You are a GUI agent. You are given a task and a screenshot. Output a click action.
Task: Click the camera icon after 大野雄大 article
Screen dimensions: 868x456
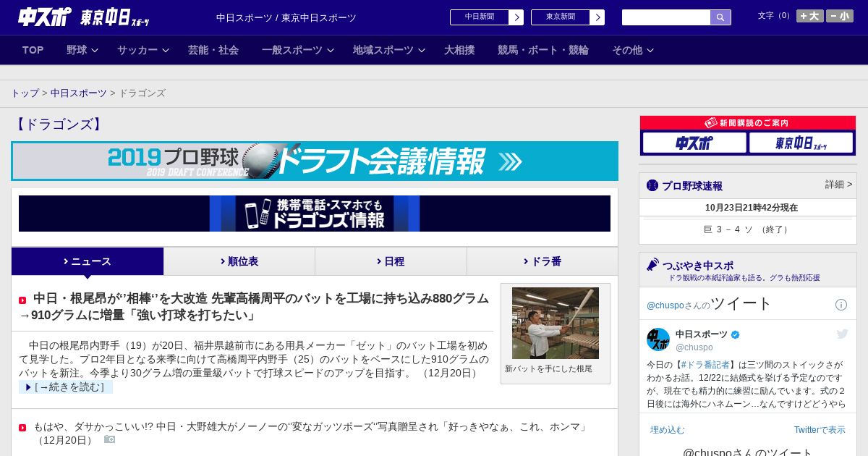(109, 439)
